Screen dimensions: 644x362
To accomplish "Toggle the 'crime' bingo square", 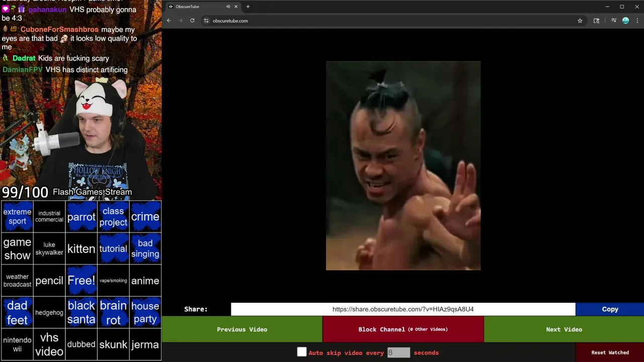I will [145, 217].
